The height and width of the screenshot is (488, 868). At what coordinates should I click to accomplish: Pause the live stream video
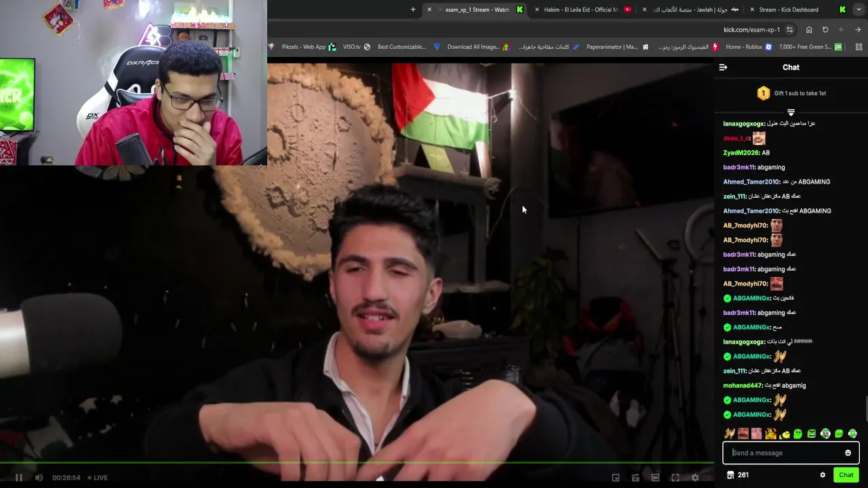coord(19,477)
